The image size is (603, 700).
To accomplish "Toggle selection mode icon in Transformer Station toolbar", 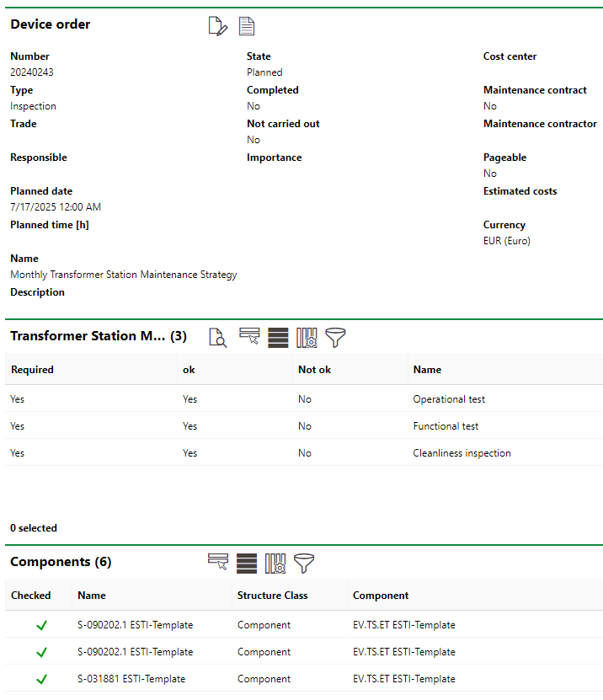I will click(249, 338).
